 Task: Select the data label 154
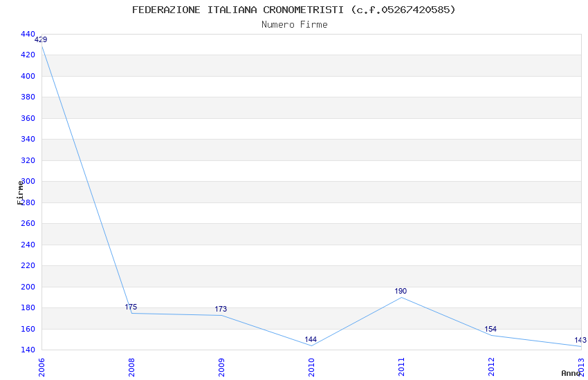(490, 329)
